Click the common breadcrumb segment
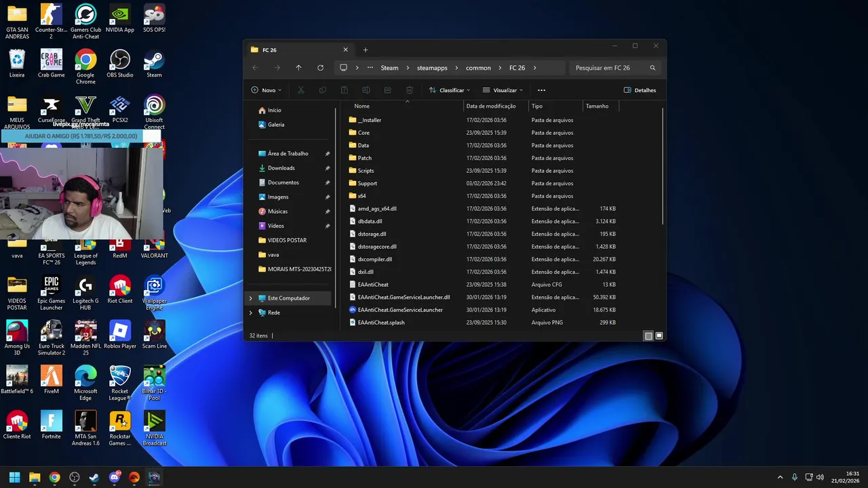 tap(478, 68)
